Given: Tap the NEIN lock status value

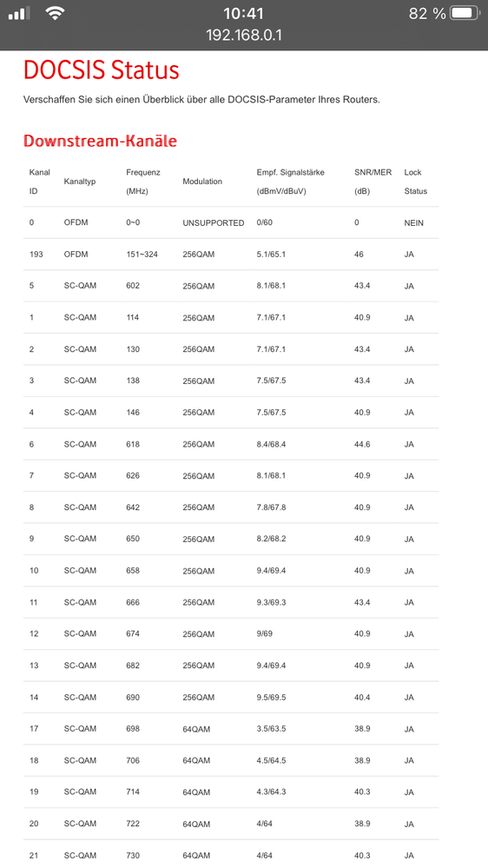Looking at the screenshot, I should click(x=414, y=223).
